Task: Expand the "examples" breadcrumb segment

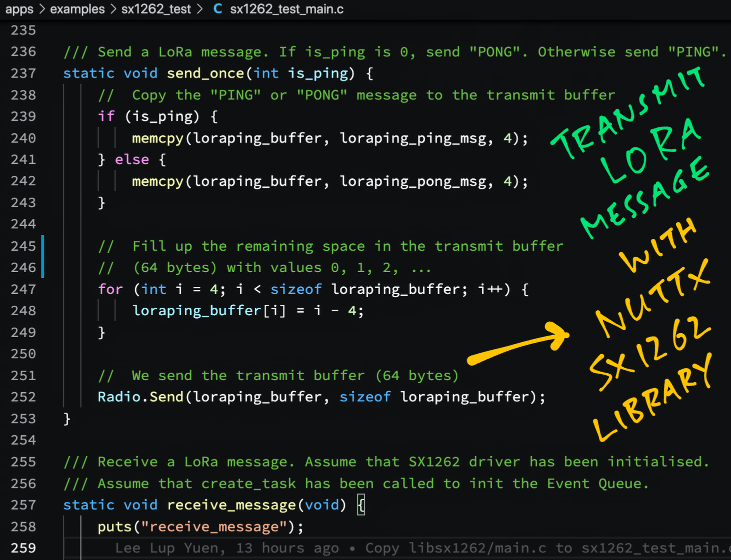Action: coord(77,9)
